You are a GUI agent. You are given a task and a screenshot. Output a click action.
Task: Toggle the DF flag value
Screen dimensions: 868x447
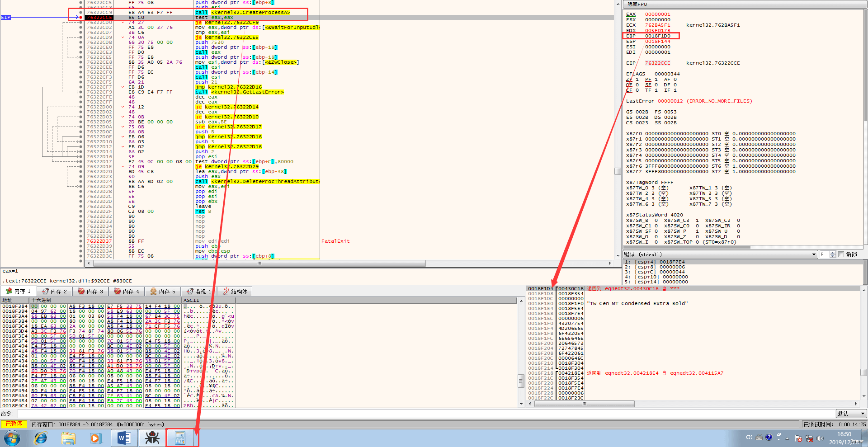(x=675, y=85)
